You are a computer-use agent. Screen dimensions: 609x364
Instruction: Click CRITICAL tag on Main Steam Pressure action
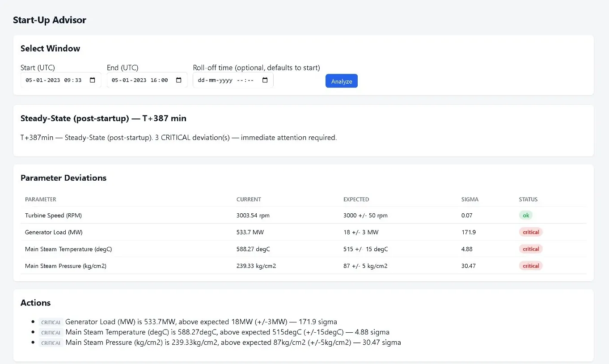pos(51,343)
